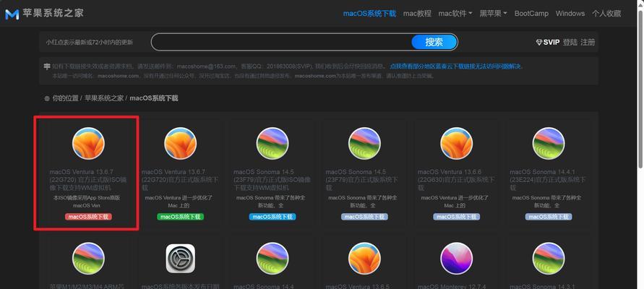This screenshot has height=289, width=644.
Task: Expand the mac软件 dropdown menu
Action: pyautogui.click(x=455, y=14)
